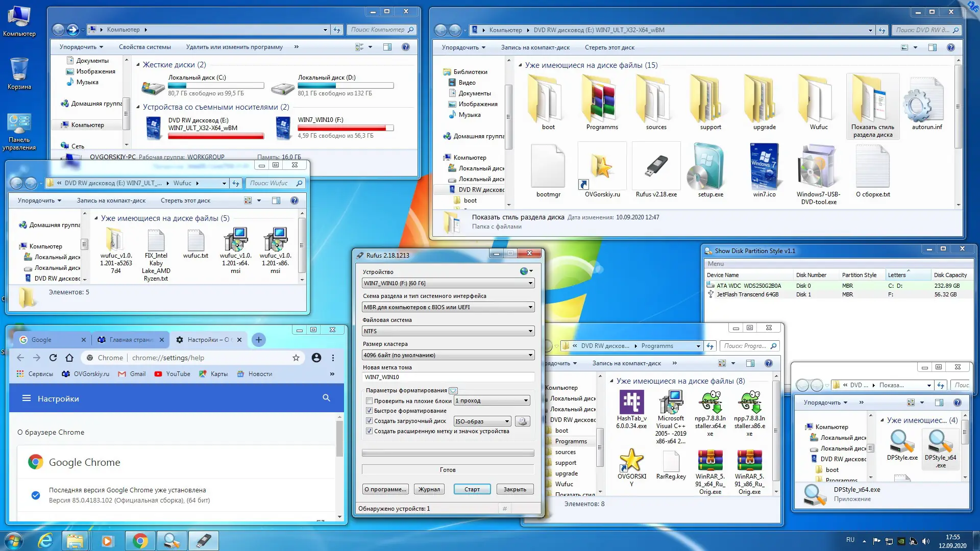Open the file system NTFS dropdown

click(x=448, y=331)
